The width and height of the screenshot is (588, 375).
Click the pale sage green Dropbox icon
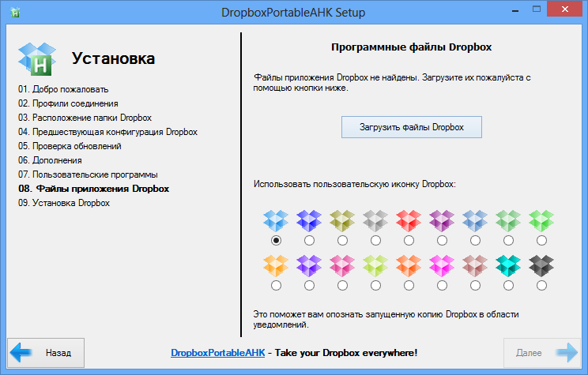(508, 220)
